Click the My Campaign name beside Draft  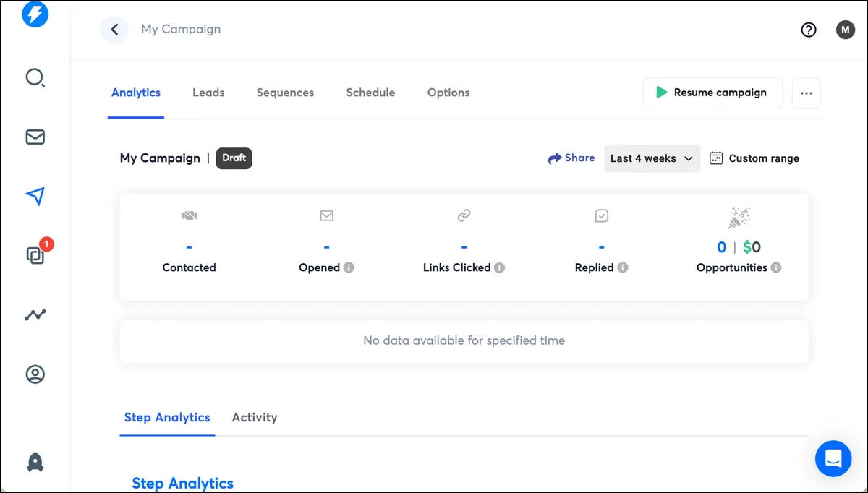click(160, 158)
